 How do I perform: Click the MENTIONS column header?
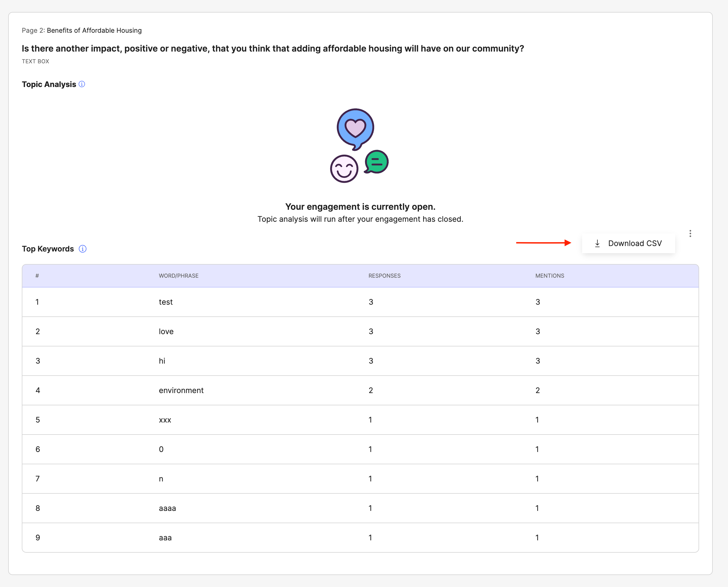[x=550, y=276]
